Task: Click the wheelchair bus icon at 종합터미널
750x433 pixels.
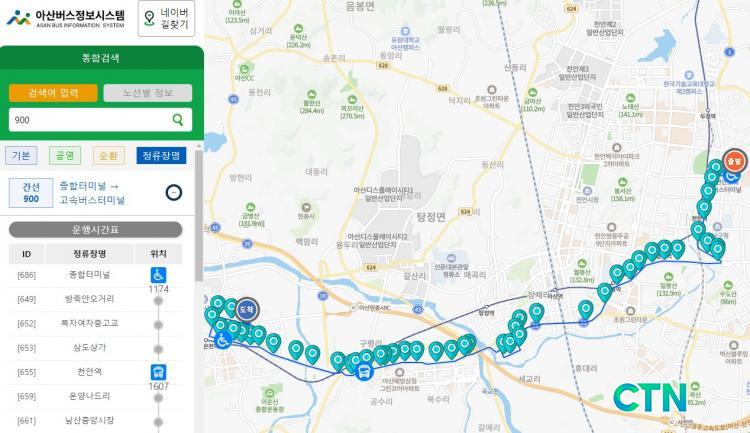Action: coord(158,275)
